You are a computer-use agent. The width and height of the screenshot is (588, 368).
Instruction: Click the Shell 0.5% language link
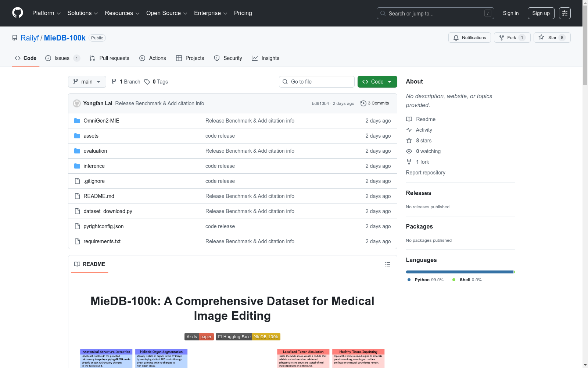coord(467,280)
